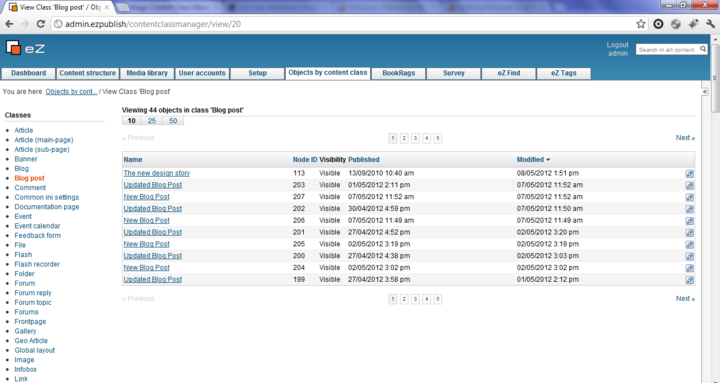The image size is (720, 383).
Task: Open Documentation page class
Action: [x=47, y=207]
